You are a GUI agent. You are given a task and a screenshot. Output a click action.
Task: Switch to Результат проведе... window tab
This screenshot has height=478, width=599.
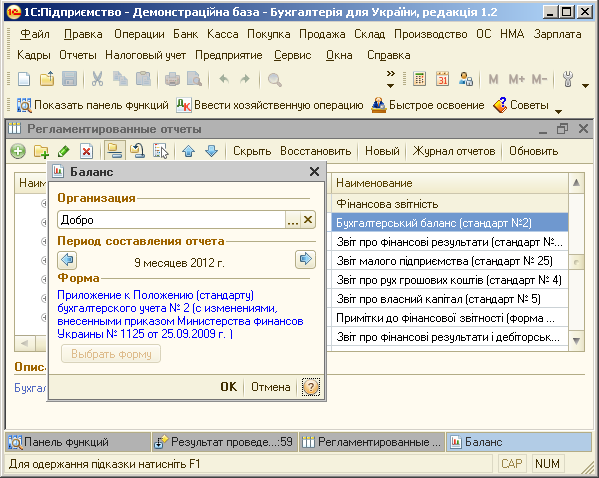pos(225,442)
